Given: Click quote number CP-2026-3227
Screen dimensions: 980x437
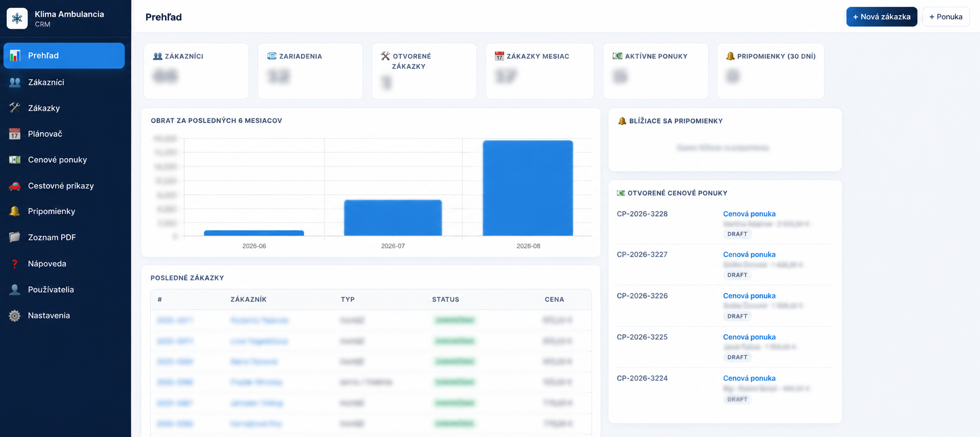Looking at the screenshot, I should pos(642,254).
